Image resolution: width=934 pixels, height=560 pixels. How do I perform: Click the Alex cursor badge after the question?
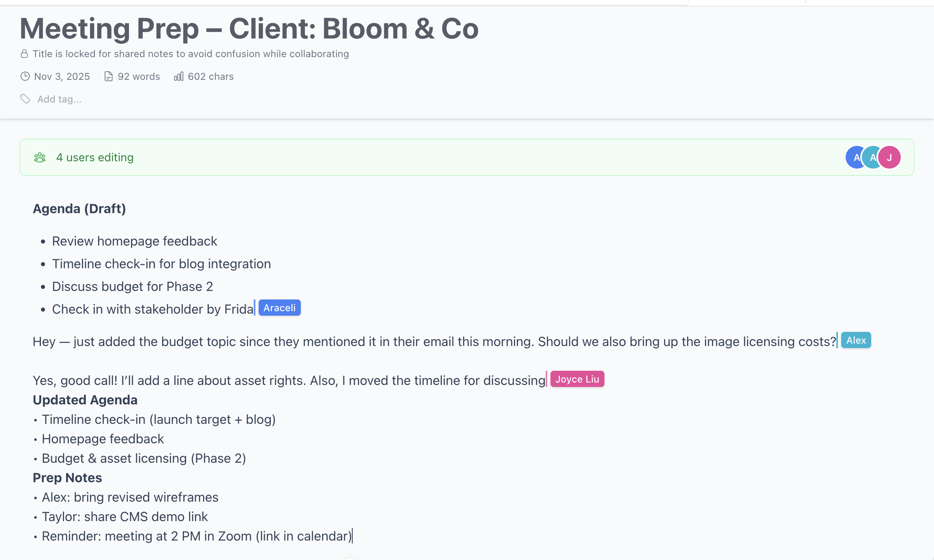pyautogui.click(x=856, y=340)
